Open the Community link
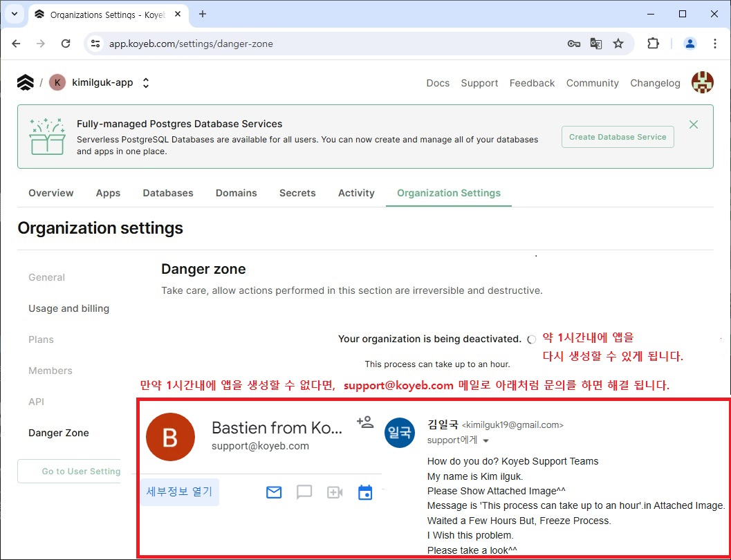The image size is (731, 560). tap(592, 83)
